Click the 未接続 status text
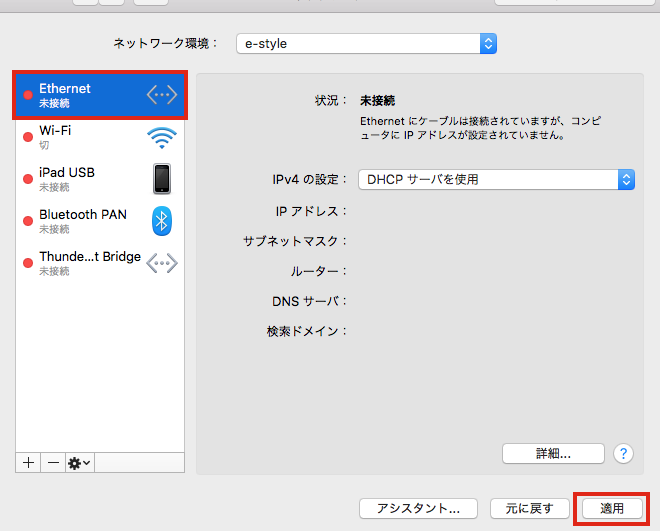Viewport: 660px width, 531px height. [x=378, y=101]
